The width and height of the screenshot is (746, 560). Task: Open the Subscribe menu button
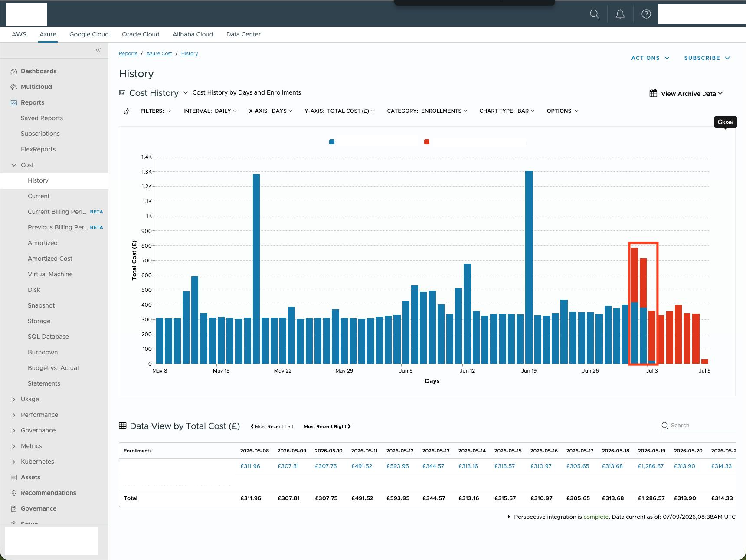[x=707, y=58]
